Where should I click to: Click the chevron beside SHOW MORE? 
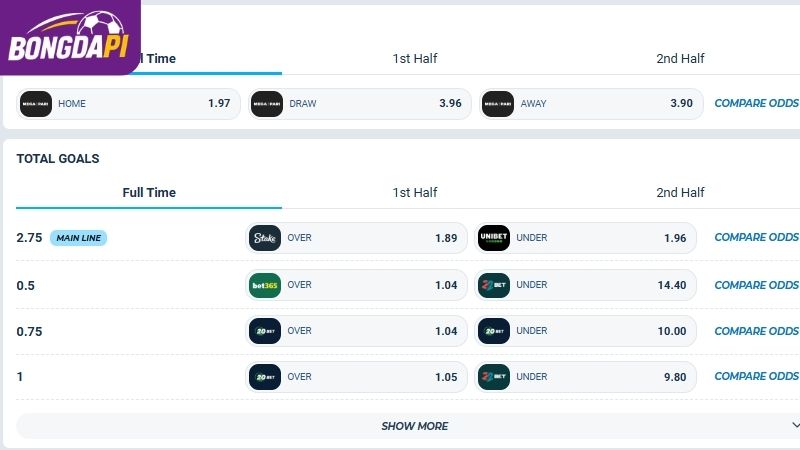pyautogui.click(x=795, y=426)
